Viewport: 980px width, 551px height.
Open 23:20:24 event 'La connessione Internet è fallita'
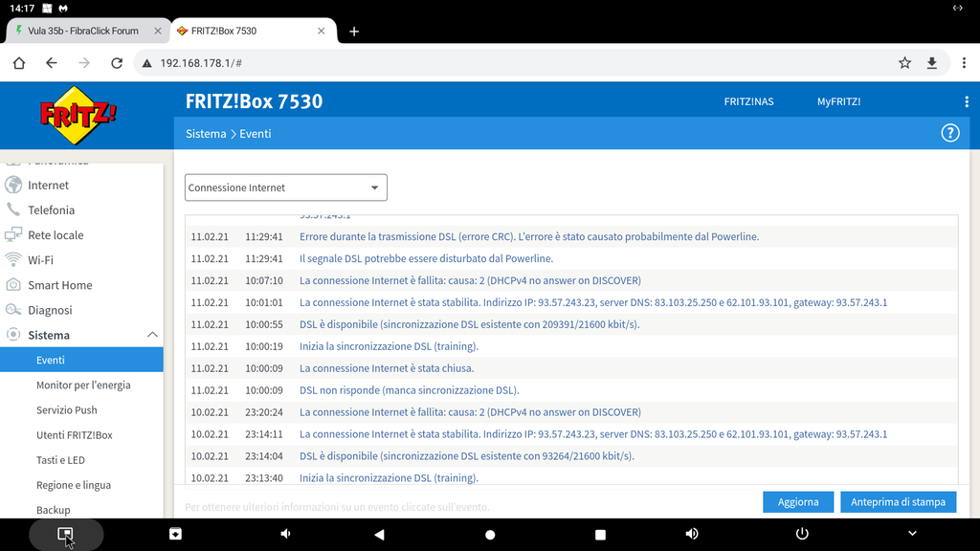470,412
